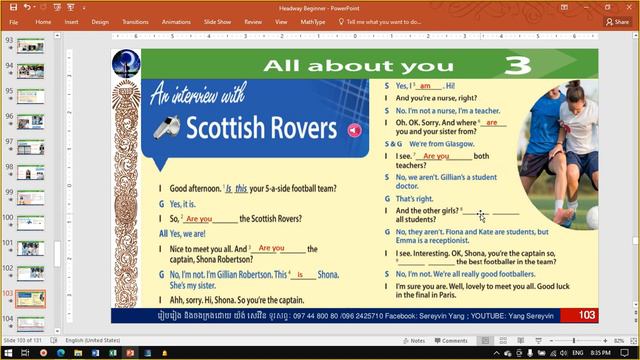Screen dimensions: 640x360
Task: Open the Windows Start menu
Action: [x=8, y=353]
